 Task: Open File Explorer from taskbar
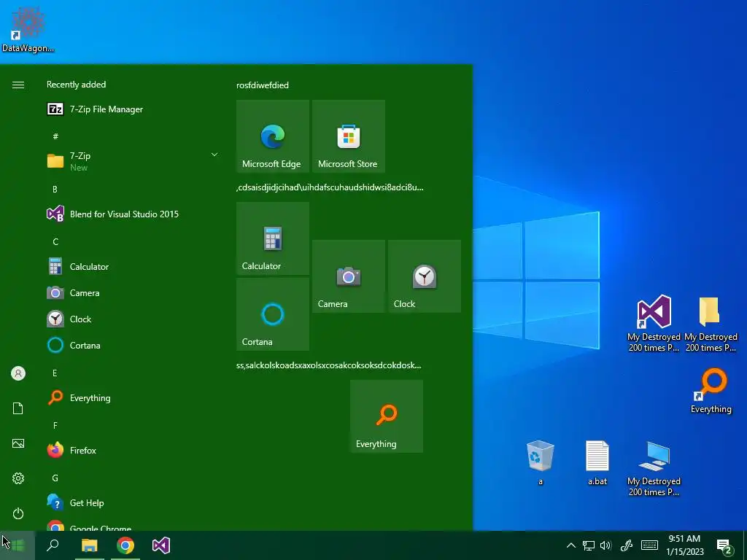click(x=89, y=545)
